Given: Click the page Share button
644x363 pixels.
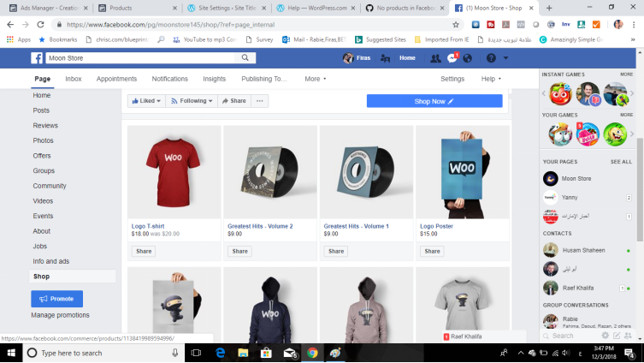Looking at the screenshot, I should coord(233,101).
